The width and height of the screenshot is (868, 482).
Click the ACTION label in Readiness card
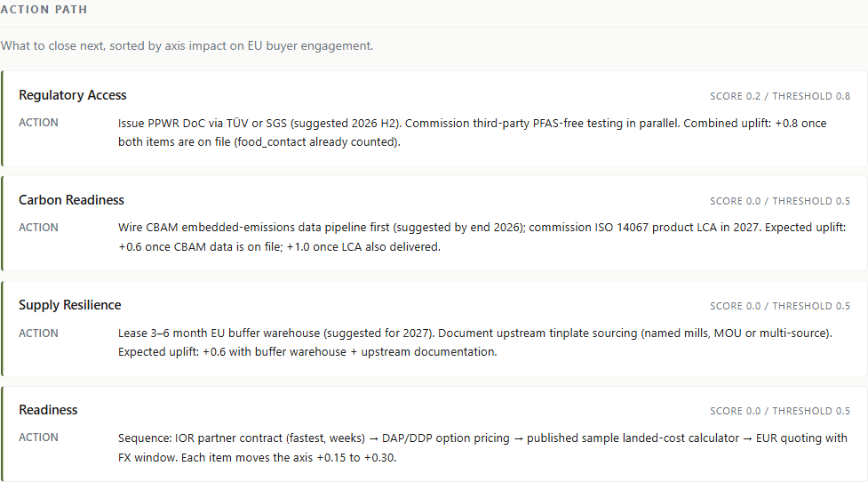click(x=38, y=438)
